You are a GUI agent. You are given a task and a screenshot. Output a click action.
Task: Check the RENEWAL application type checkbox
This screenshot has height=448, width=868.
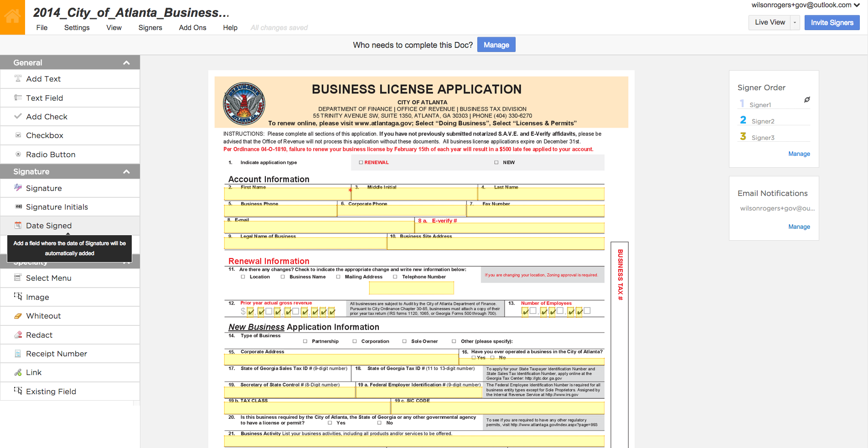point(361,162)
